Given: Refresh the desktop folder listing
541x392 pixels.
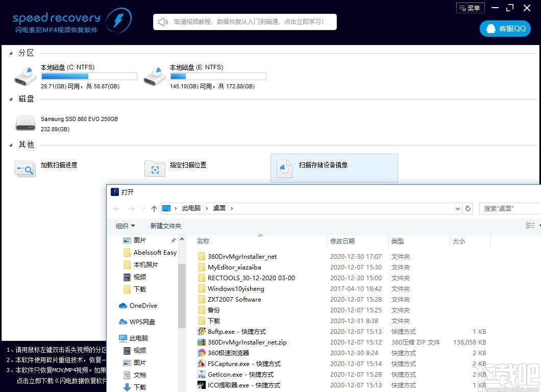Looking at the screenshot, I should point(468,208).
